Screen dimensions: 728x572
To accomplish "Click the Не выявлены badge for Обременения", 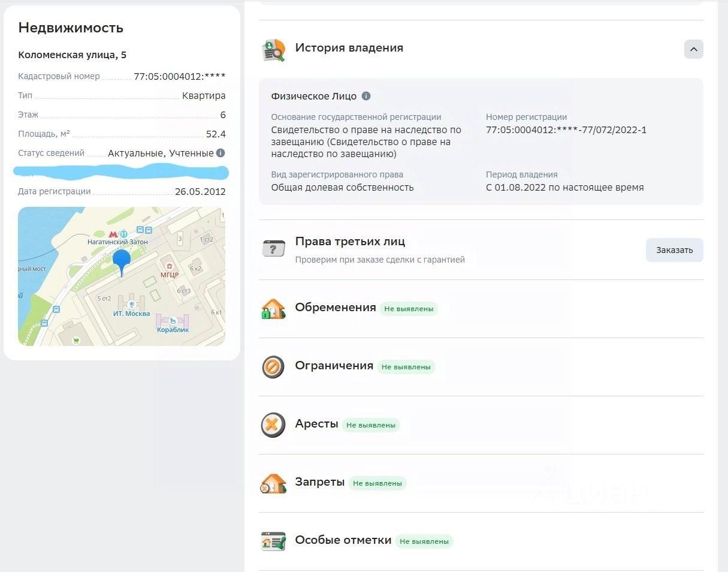I will (x=409, y=309).
